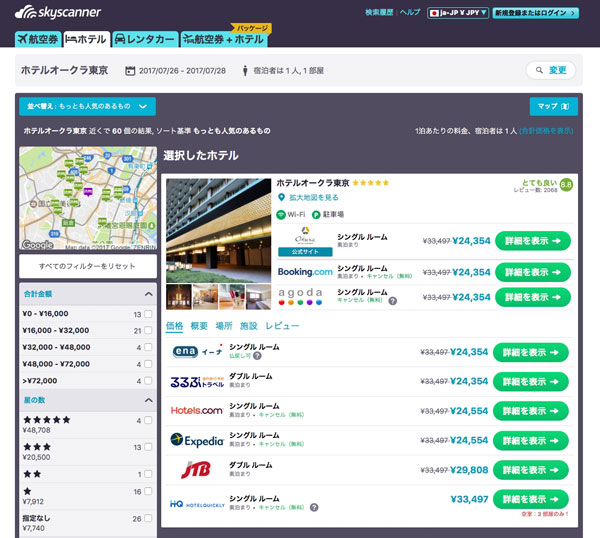Viewport: 600px width, 538px height.
Task: Select the 概要 tab
Action: click(x=199, y=326)
